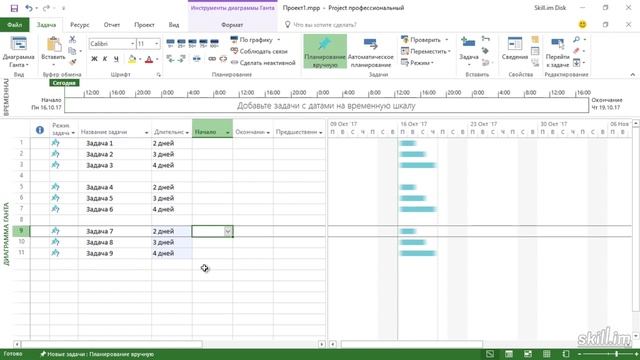This screenshot has width=640, height=360.
Task: Click the Find magnifier icon
Action: 576,39
